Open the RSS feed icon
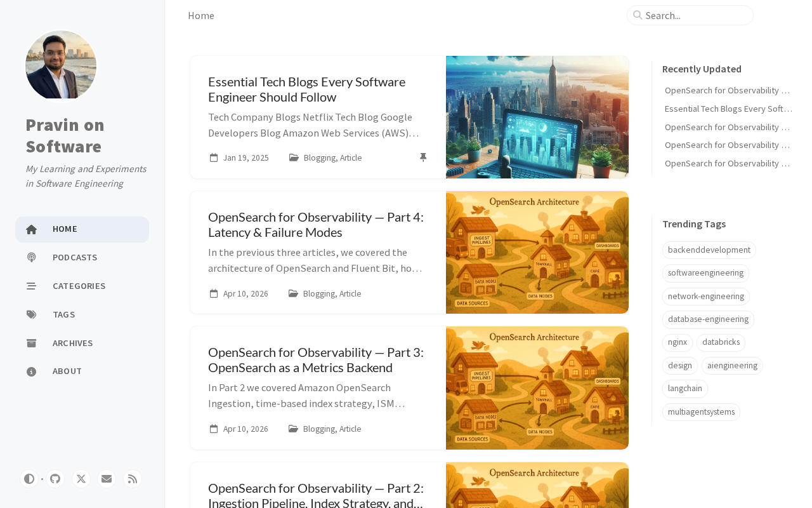Screen dimensions: 812x508 (x=133, y=479)
